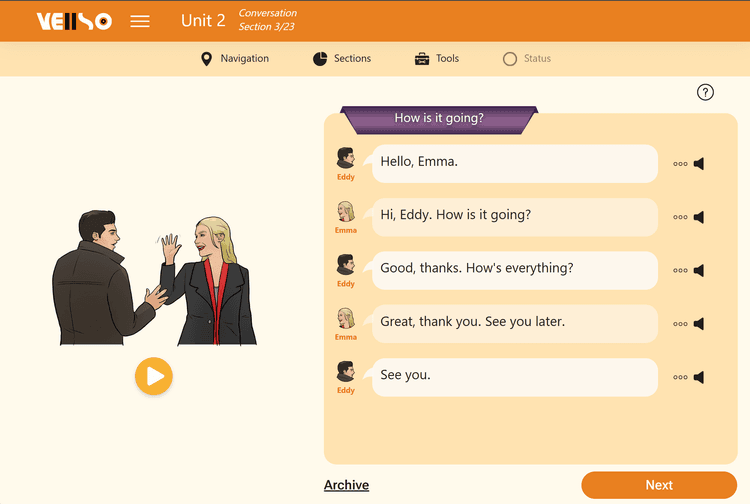Play audio for "Hi, Eddy. How is it going?"
The image size is (750, 504).
(699, 217)
